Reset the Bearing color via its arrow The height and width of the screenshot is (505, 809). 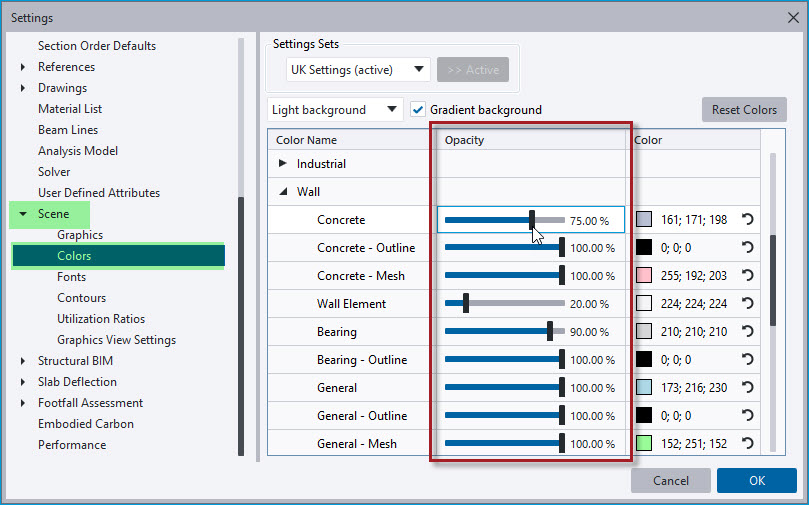pos(748,331)
